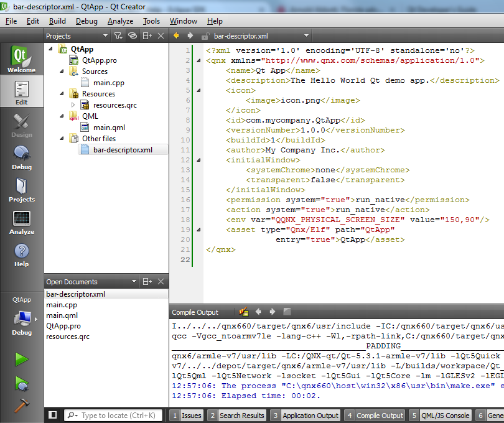Toggle the left sidebar visibility
The height and width of the screenshot is (423, 504).
[x=53, y=415]
